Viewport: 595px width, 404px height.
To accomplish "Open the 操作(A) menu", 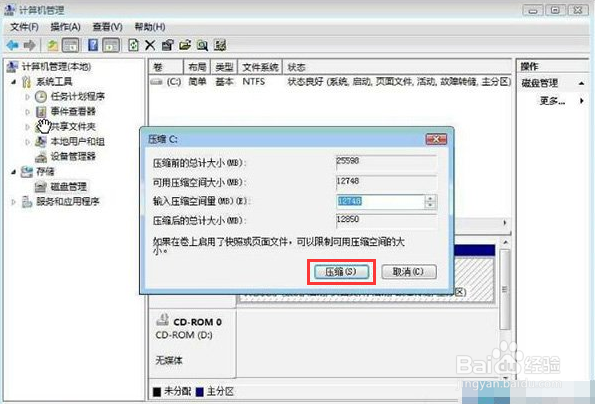I will pos(65,27).
